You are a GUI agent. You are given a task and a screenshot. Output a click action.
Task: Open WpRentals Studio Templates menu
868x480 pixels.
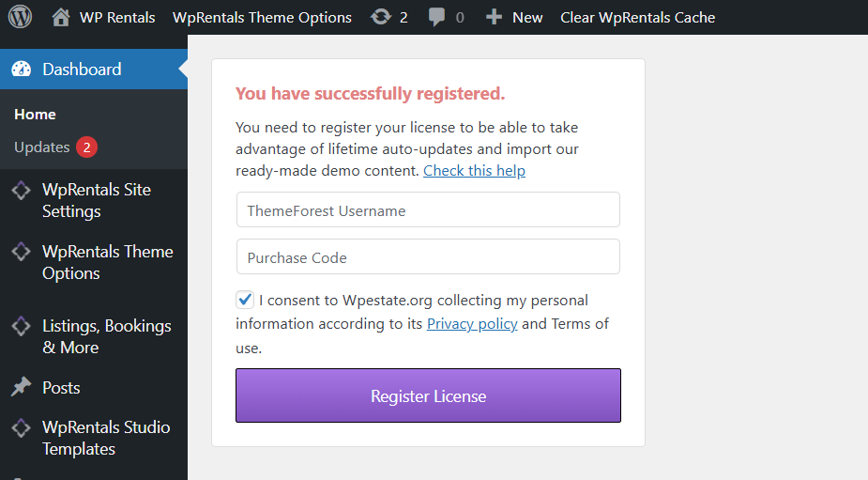pos(106,438)
